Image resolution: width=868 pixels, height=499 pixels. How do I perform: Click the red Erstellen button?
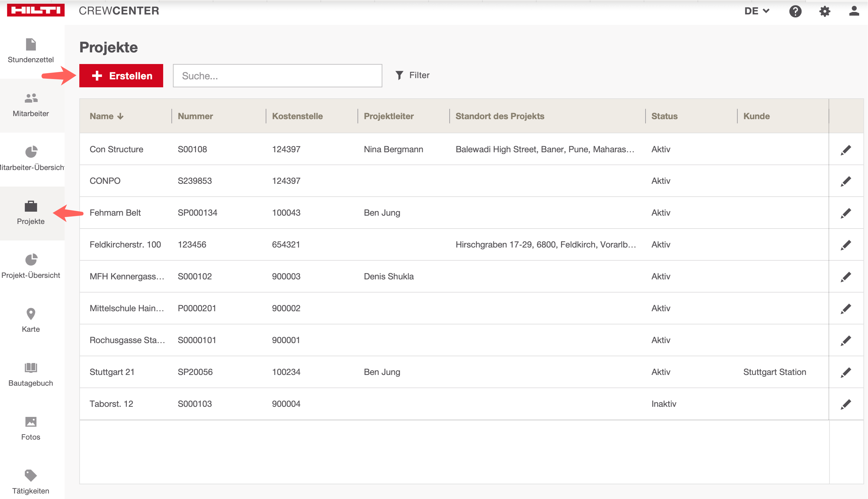pos(121,76)
